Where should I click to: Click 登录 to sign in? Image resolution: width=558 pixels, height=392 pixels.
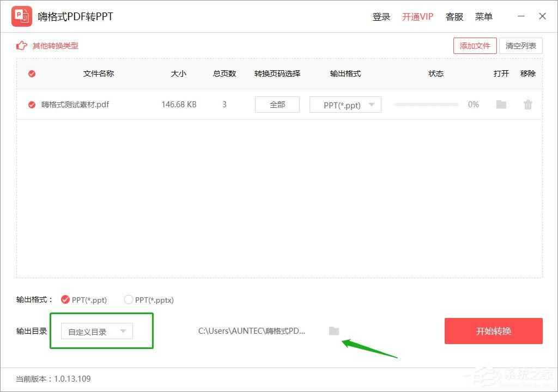[381, 16]
